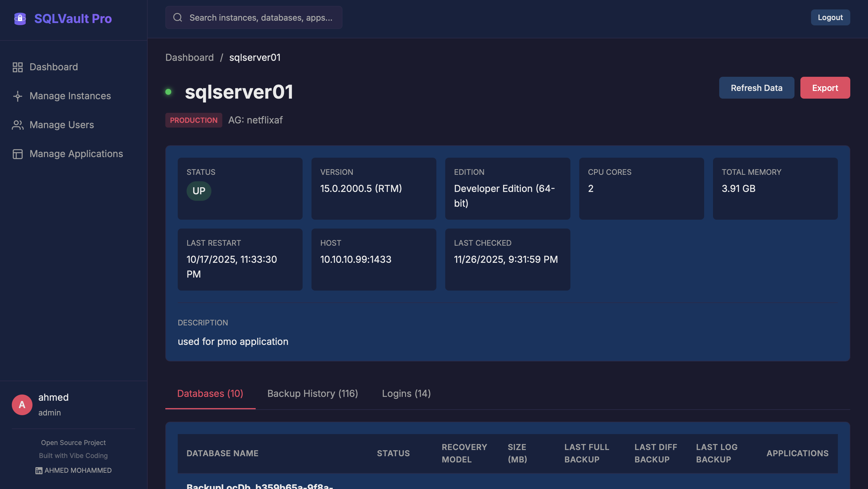Click the Manage Users people icon

click(x=17, y=125)
